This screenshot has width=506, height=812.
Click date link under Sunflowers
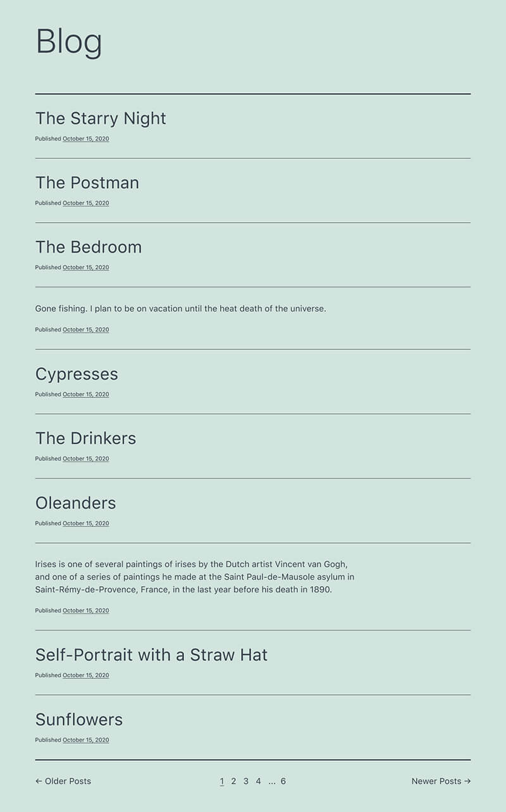[x=85, y=740]
